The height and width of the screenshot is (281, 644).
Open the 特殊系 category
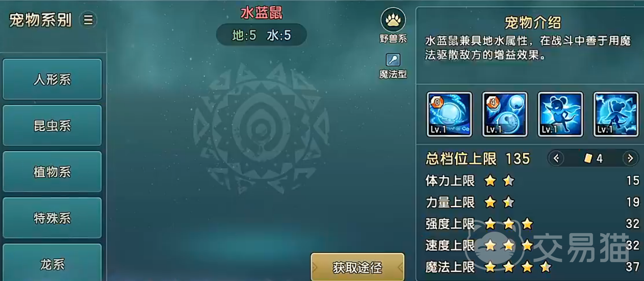[52, 218]
